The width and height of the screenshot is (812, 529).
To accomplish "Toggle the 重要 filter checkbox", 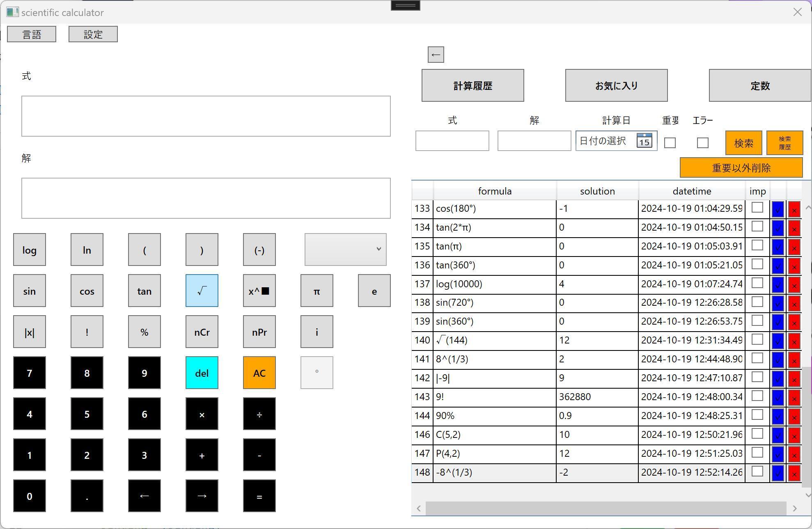I will pos(670,143).
